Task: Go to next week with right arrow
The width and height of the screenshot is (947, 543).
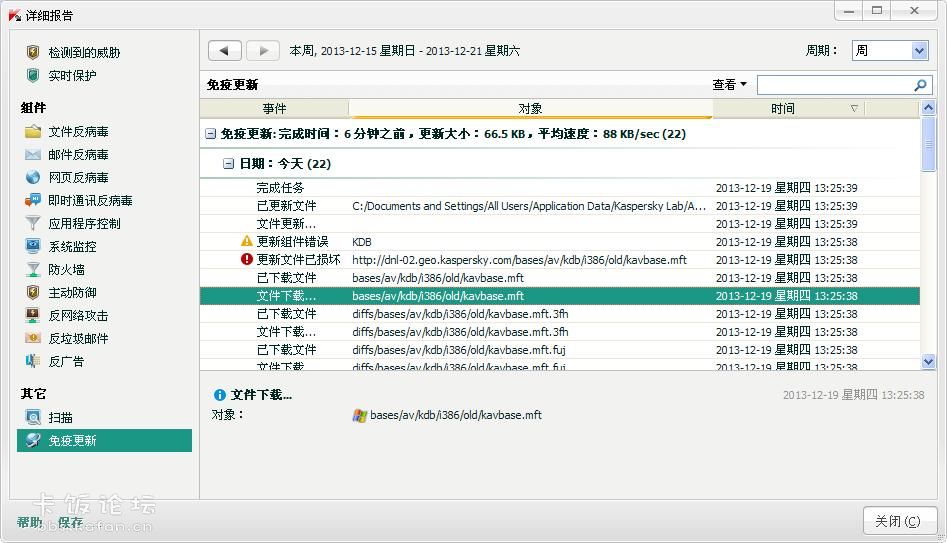Action: pyautogui.click(x=262, y=51)
